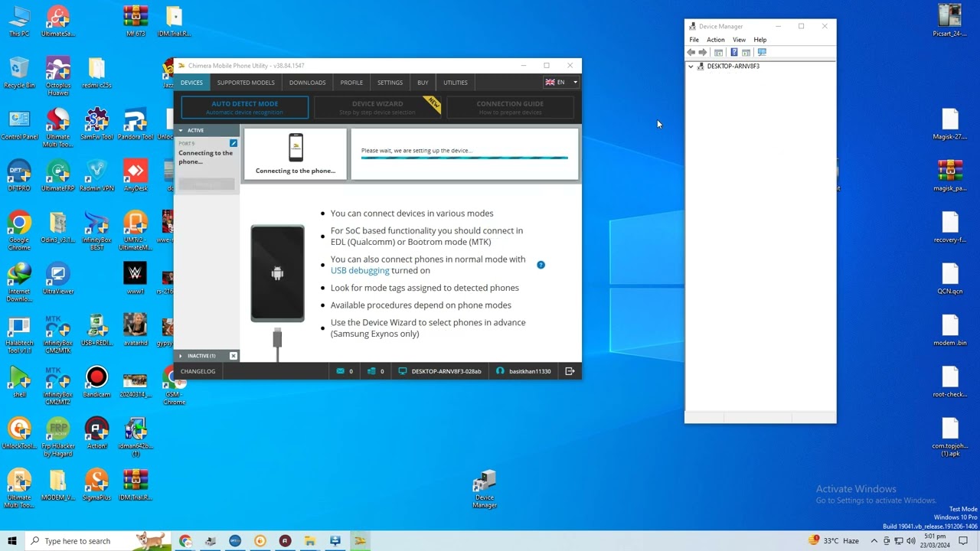Open the EN language dropdown
The image size is (980, 551).
pos(561,83)
